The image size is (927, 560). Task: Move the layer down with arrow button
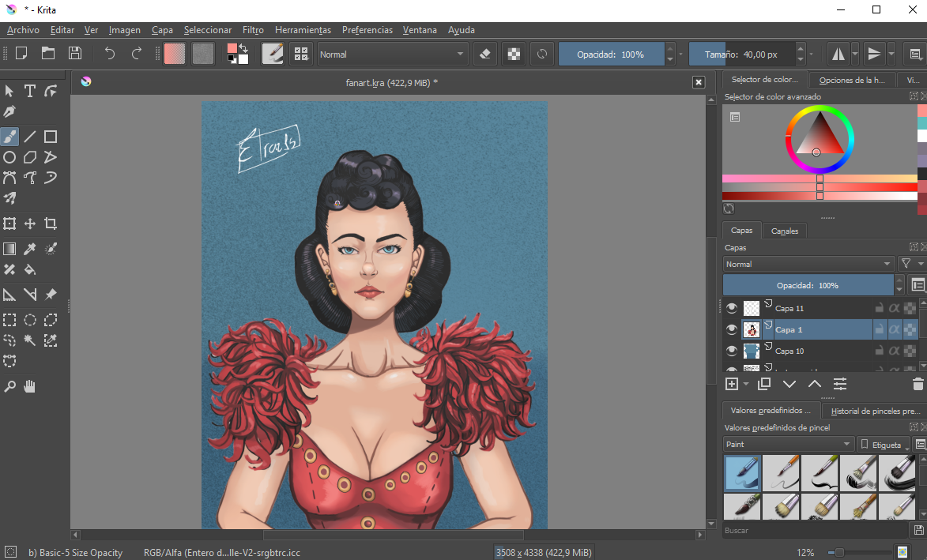coord(789,384)
